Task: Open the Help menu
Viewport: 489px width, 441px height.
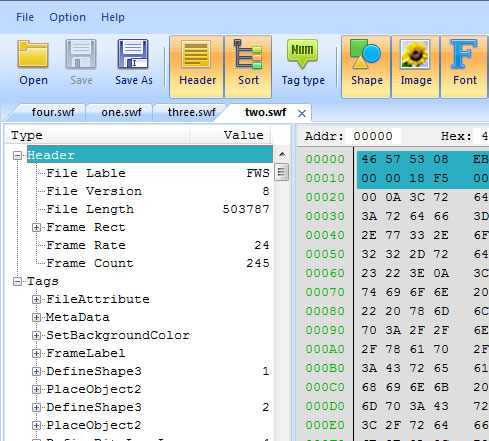Action: 113,17
